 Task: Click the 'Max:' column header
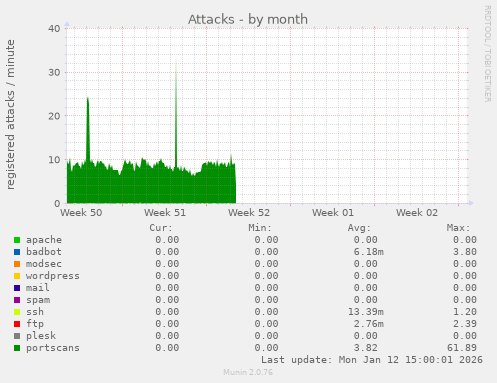pyautogui.click(x=459, y=228)
